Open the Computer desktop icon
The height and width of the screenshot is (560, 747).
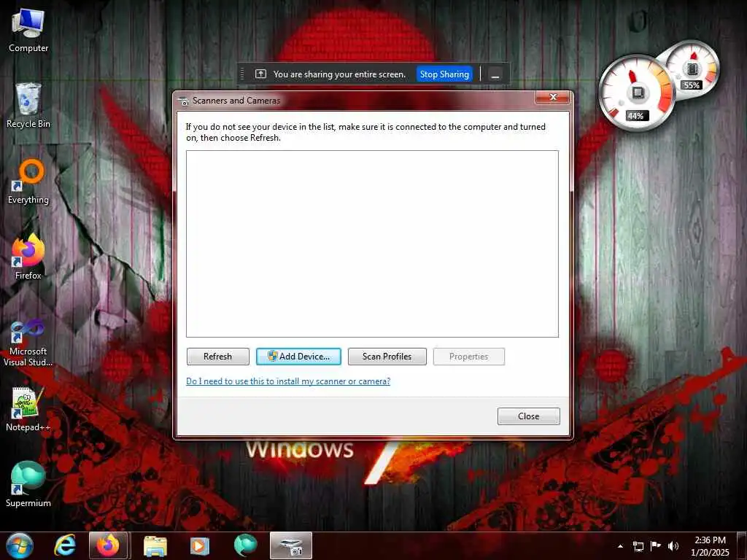28,30
